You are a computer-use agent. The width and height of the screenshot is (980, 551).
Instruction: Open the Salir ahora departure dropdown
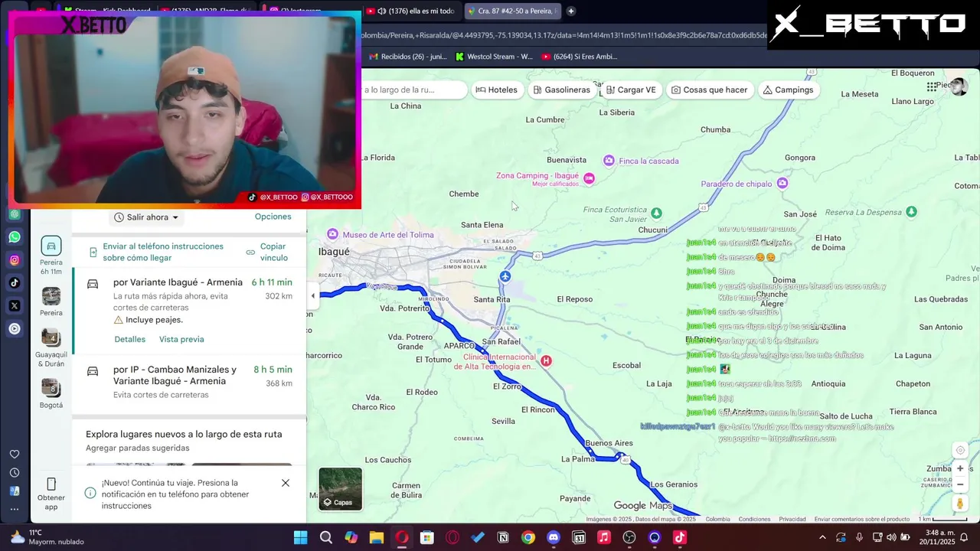(145, 217)
